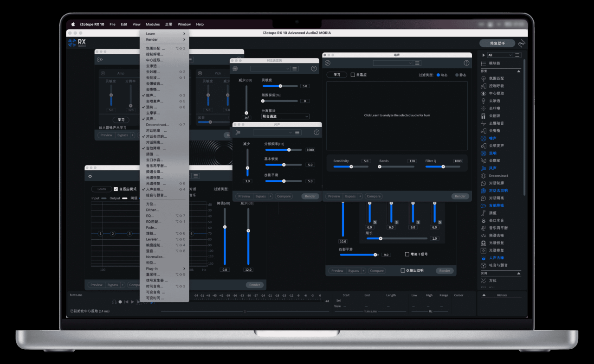Image resolution: width=594 pixels, height=364 pixels.
Task: Open the All module filter dropdown
Action: [x=499, y=55]
